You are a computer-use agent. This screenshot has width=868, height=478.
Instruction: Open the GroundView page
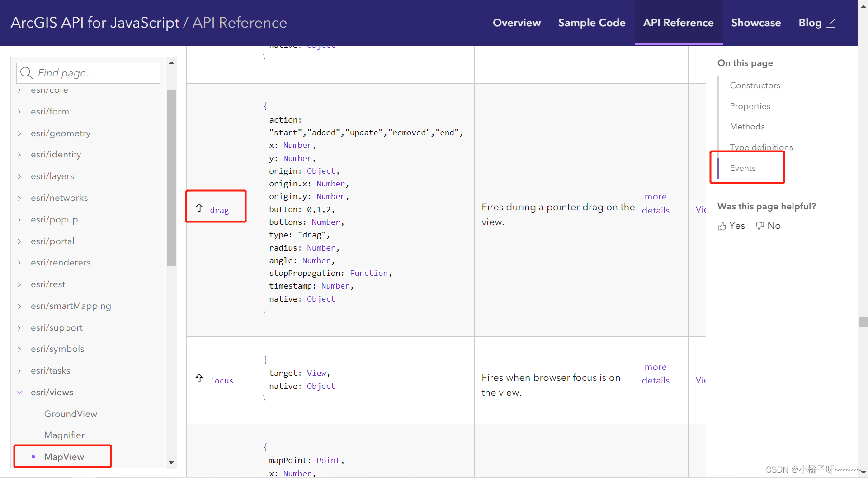(71, 414)
